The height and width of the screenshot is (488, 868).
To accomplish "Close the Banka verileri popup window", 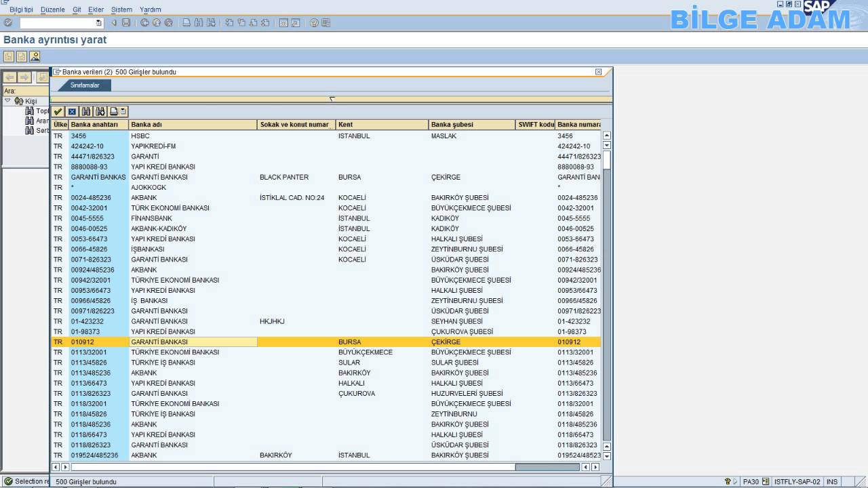I will tap(598, 72).
